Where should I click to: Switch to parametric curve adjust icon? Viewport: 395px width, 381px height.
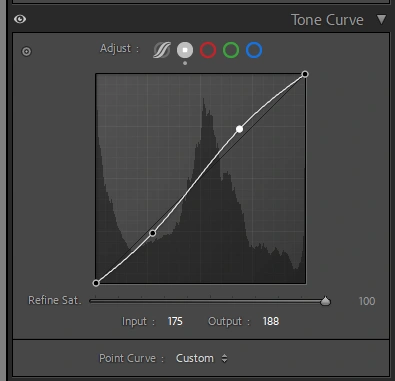[x=162, y=50]
